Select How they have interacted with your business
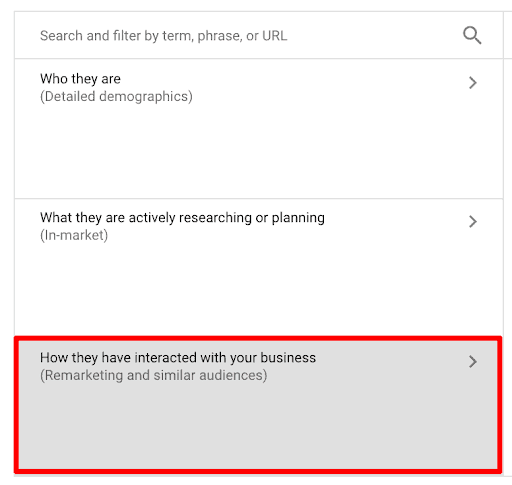512x485 pixels. point(258,405)
